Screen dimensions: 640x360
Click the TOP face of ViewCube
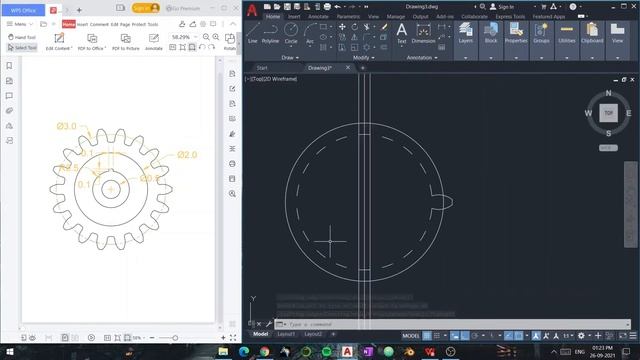[609, 113]
